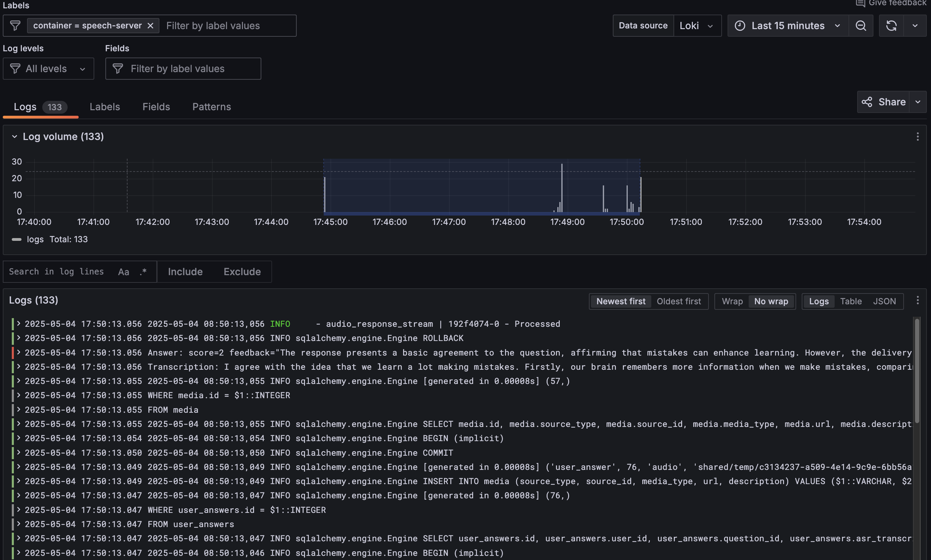Image resolution: width=931 pixels, height=560 pixels.
Task: Expand the audio_response_stream Processed log line
Action: (x=18, y=324)
